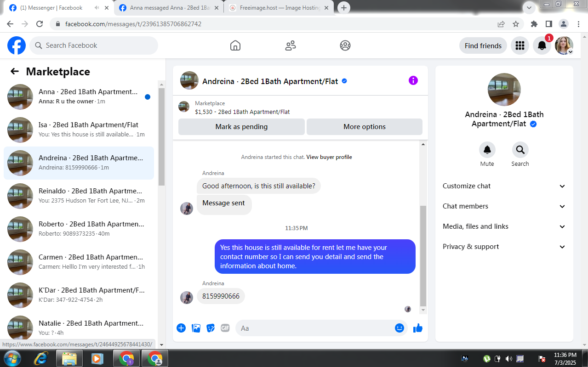This screenshot has height=367, width=588.
Task: Open the $1,530 Marketplace listing link
Action: (242, 112)
